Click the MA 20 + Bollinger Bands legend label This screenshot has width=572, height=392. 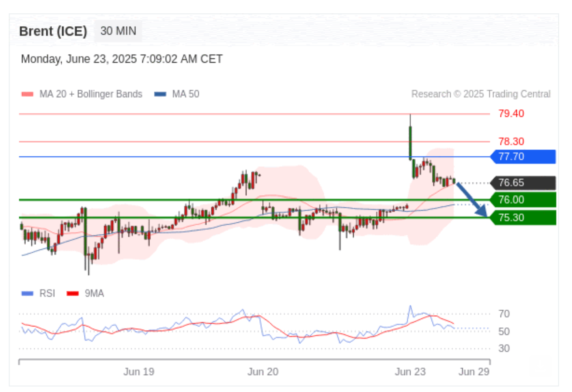point(91,94)
